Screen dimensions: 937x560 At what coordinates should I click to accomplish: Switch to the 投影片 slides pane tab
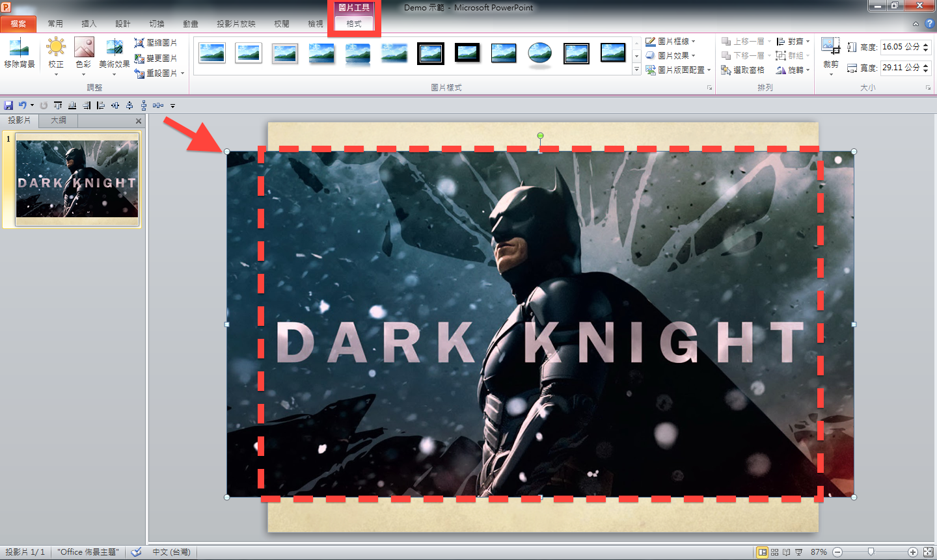tap(20, 120)
